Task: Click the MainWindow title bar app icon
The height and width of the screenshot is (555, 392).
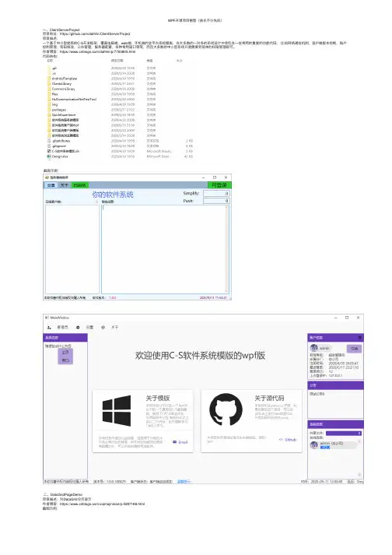Action: click(47, 318)
